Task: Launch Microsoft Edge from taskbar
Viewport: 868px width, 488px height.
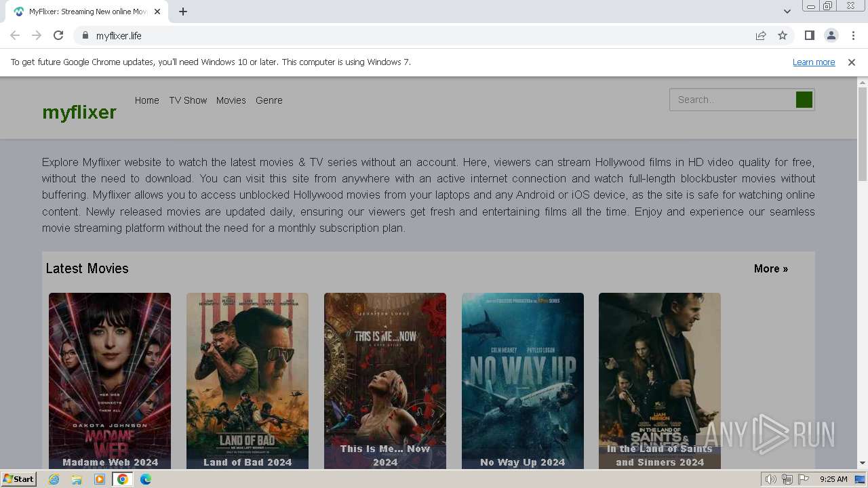Action: 146,479
